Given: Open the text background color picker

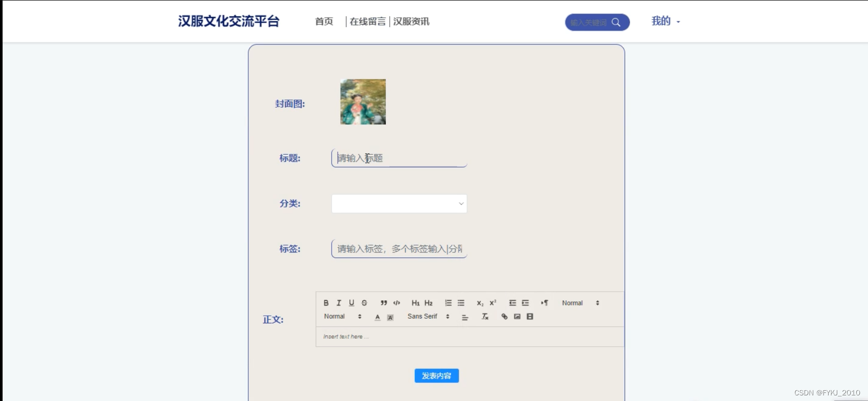Looking at the screenshot, I should pyautogui.click(x=390, y=317).
